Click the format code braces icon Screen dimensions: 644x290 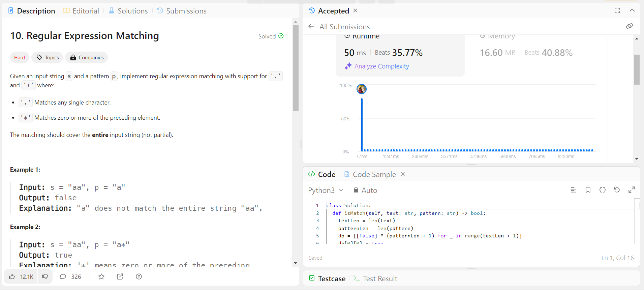603,190
